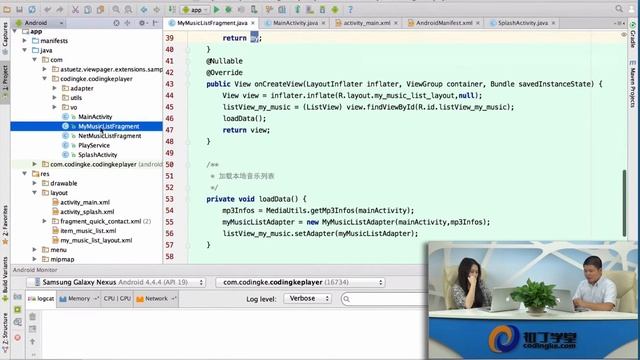Collapse the layout folder
640x360 pixels.
pyautogui.click(x=35, y=192)
